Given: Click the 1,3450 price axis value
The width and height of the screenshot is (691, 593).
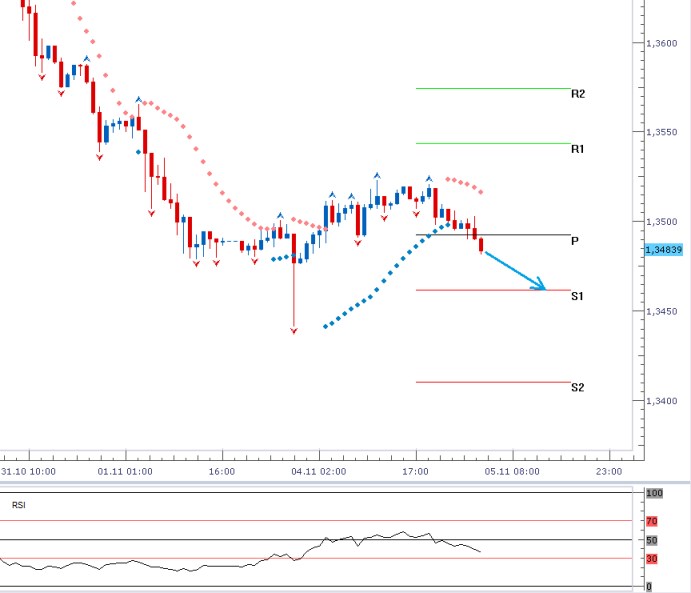Looking at the screenshot, I should [x=661, y=311].
